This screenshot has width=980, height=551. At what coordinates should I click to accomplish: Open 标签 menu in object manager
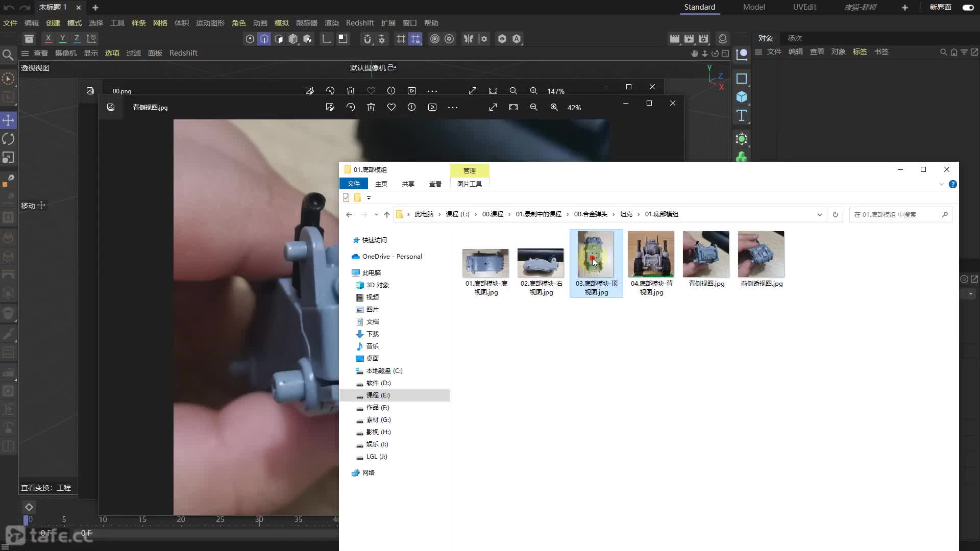(x=860, y=52)
